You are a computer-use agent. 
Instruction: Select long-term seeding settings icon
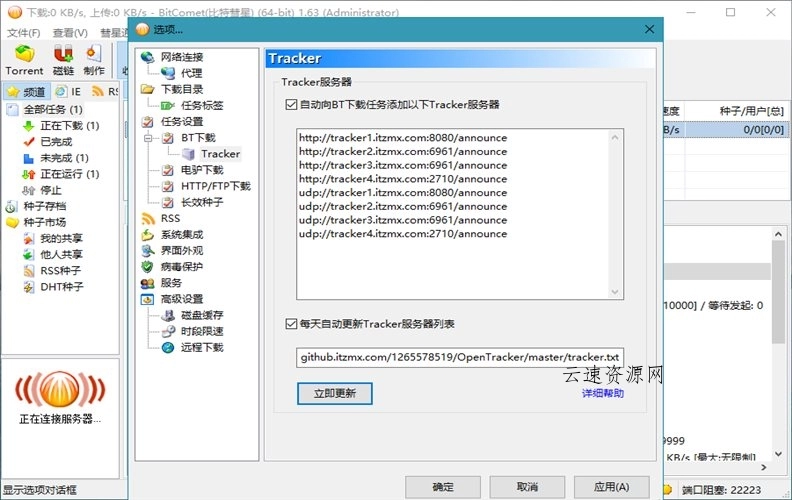pyautogui.click(x=168, y=203)
